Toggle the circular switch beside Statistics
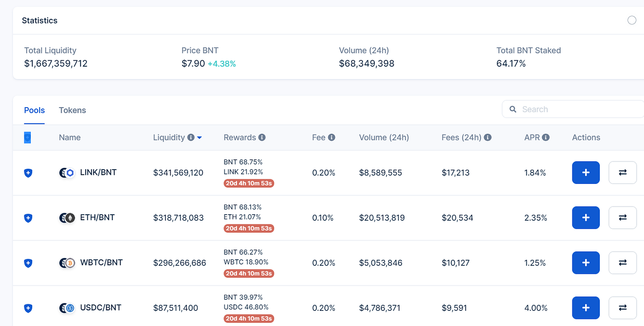This screenshot has width=644, height=326. click(633, 20)
